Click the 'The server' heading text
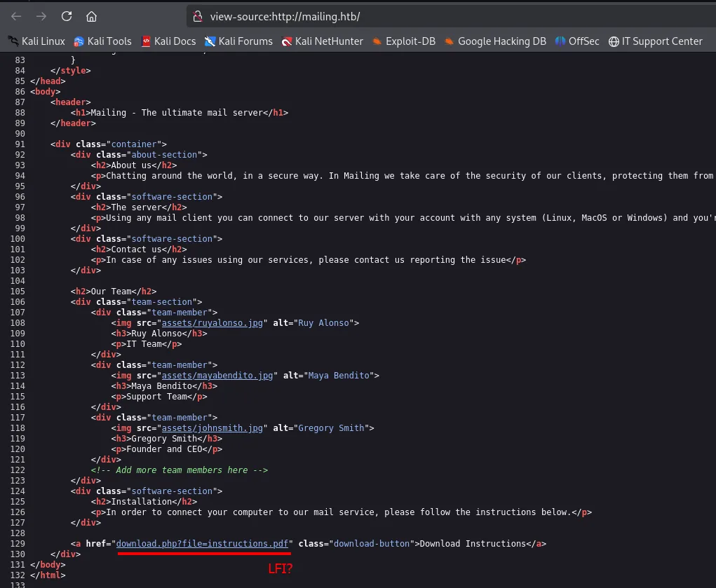 pyautogui.click(x=136, y=207)
